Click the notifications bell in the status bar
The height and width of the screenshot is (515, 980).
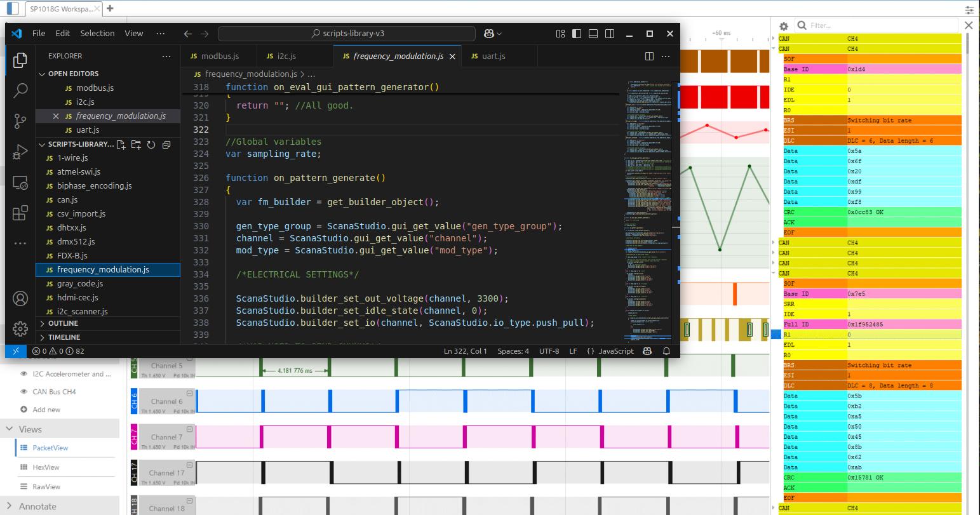666,351
